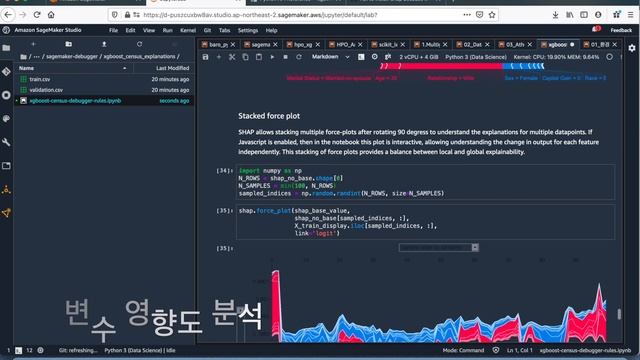The height and width of the screenshot is (360, 640).
Task: Open the Settings menu
Action: 248,30
